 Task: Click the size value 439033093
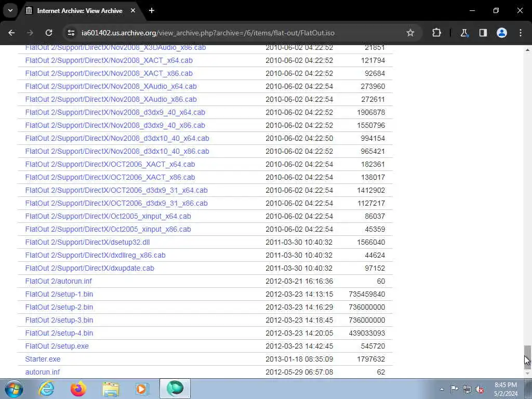367,333
